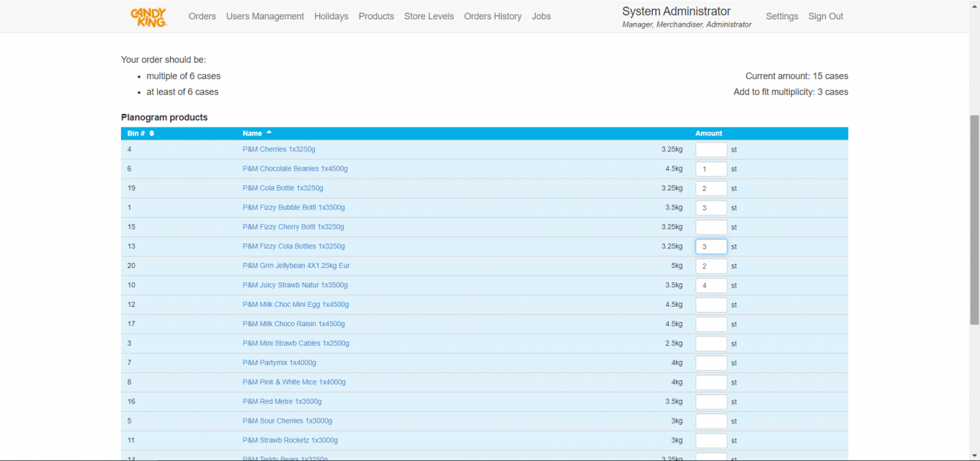Sign Out of the application
This screenshot has width=980, height=461.
pos(825,16)
